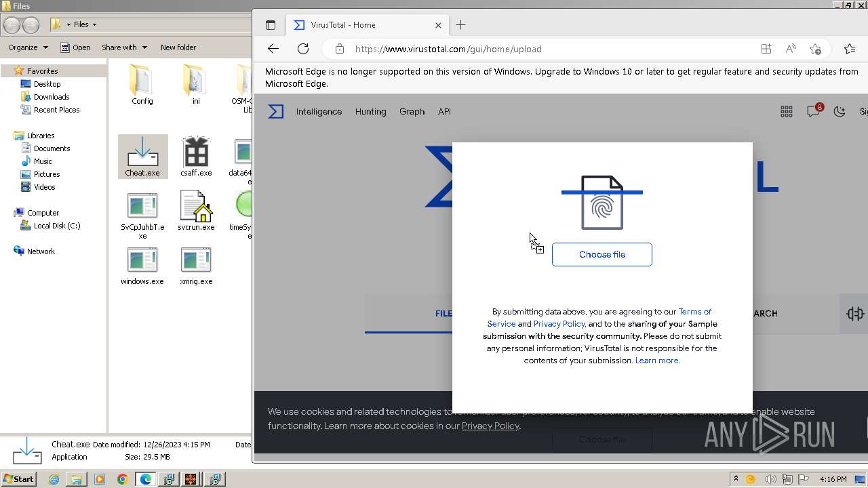The image size is (868, 488).
Task: Click New folder in Explorer toolbar
Action: click(178, 47)
